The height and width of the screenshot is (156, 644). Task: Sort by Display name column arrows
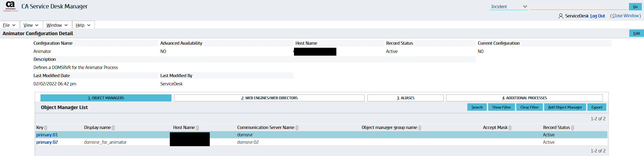113,128
